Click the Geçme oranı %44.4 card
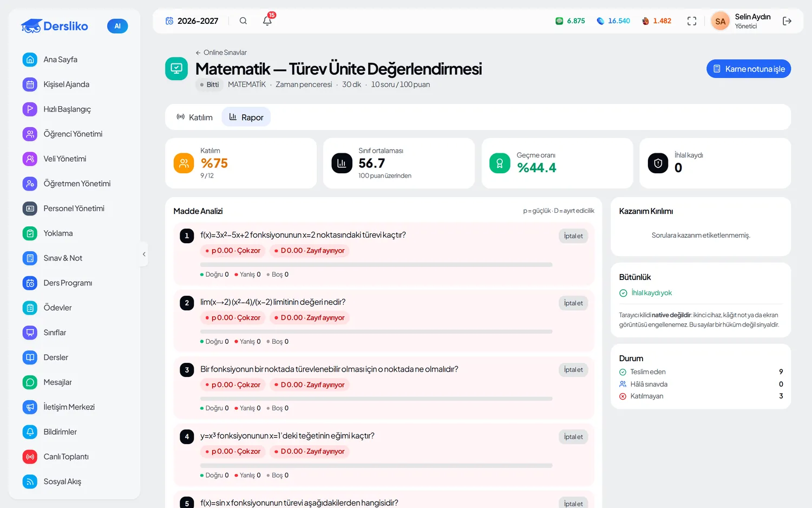This screenshot has width=812, height=508. 558,163
